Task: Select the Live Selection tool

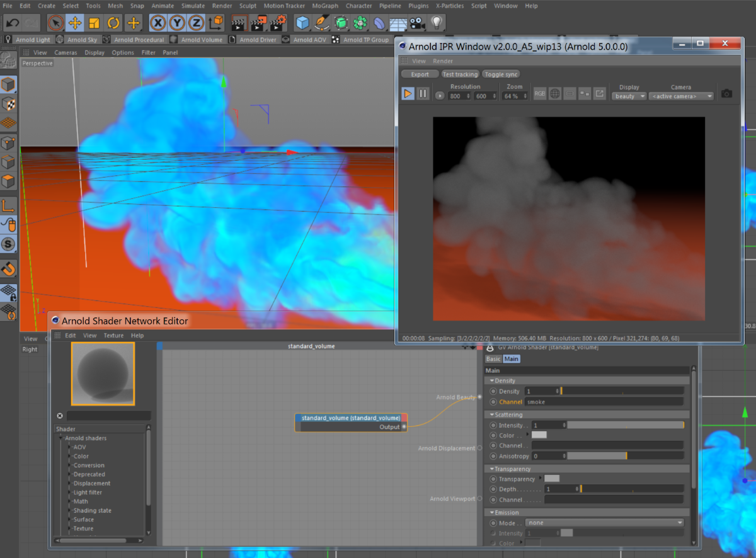Action: [55, 23]
